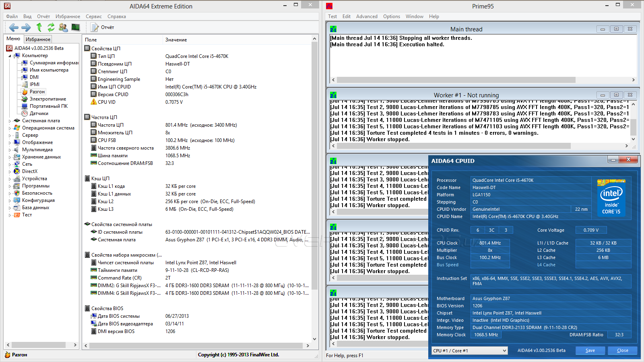644x362 pixels.
Task: Select Электропитание in the tree
Action: 47,99
